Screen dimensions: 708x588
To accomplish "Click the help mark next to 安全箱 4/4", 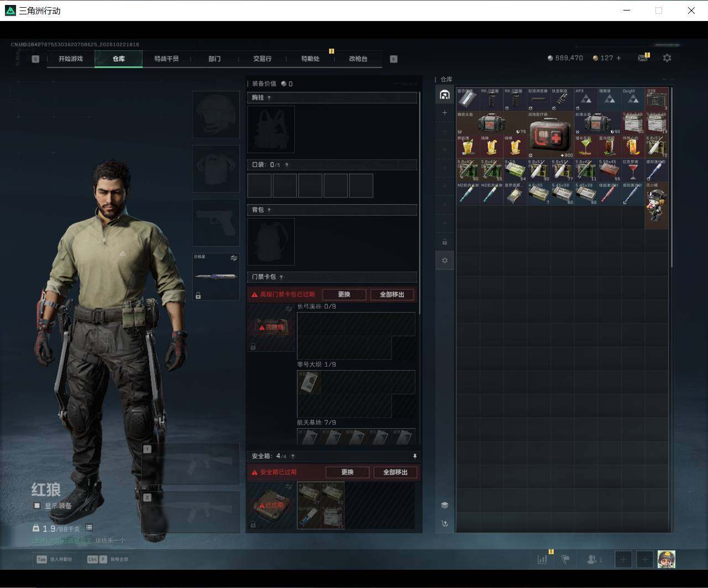I will pyautogui.click(x=293, y=456).
